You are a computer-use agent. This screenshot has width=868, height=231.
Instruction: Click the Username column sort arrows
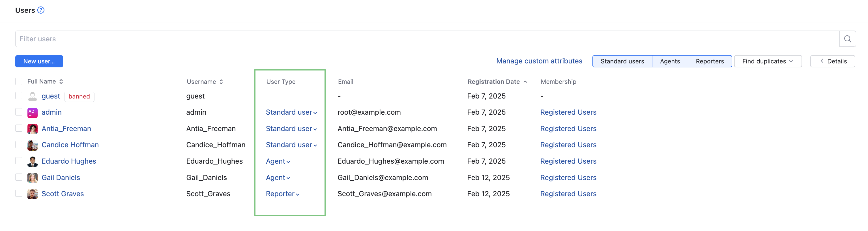click(221, 82)
